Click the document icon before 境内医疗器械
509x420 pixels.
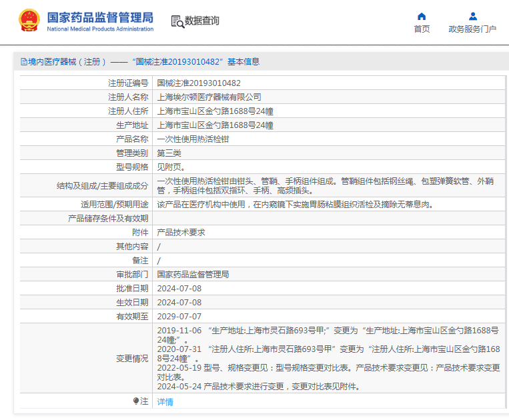(x=23, y=62)
